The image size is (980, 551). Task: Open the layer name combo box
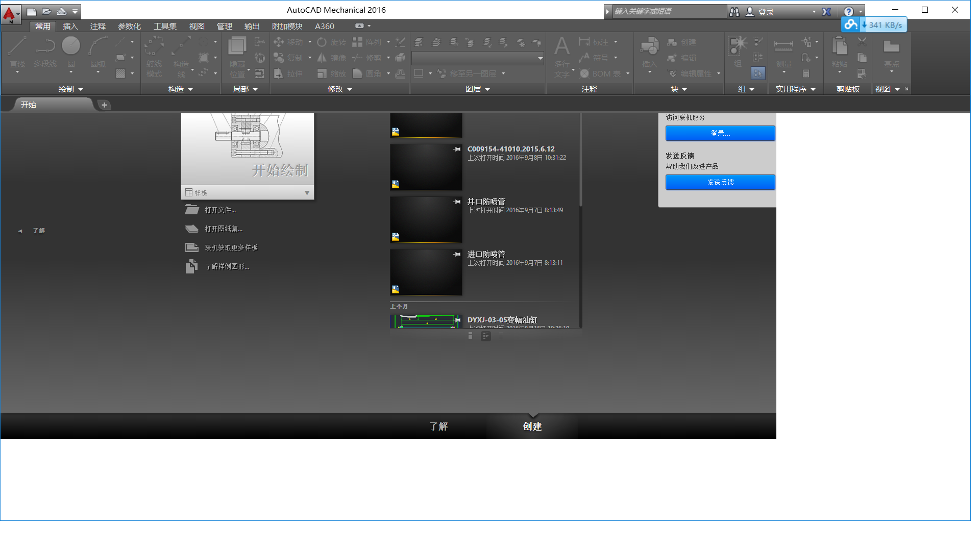click(478, 58)
